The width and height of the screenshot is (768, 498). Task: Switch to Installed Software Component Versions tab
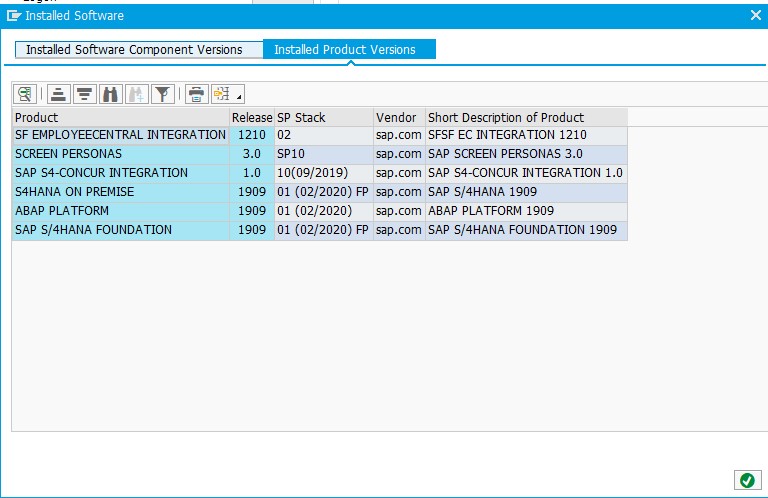pyautogui.click(x=139, y=49)
